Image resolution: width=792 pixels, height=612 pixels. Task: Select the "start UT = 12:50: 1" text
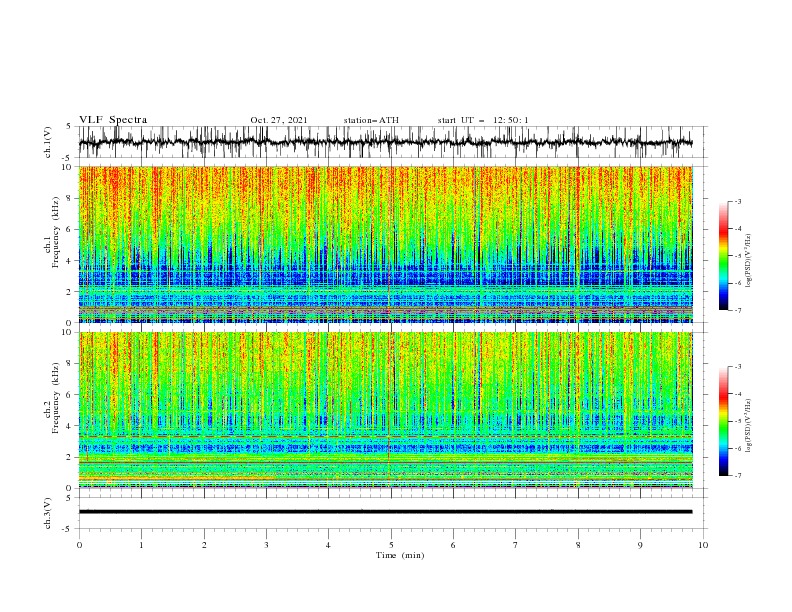(x=483, y=120)
